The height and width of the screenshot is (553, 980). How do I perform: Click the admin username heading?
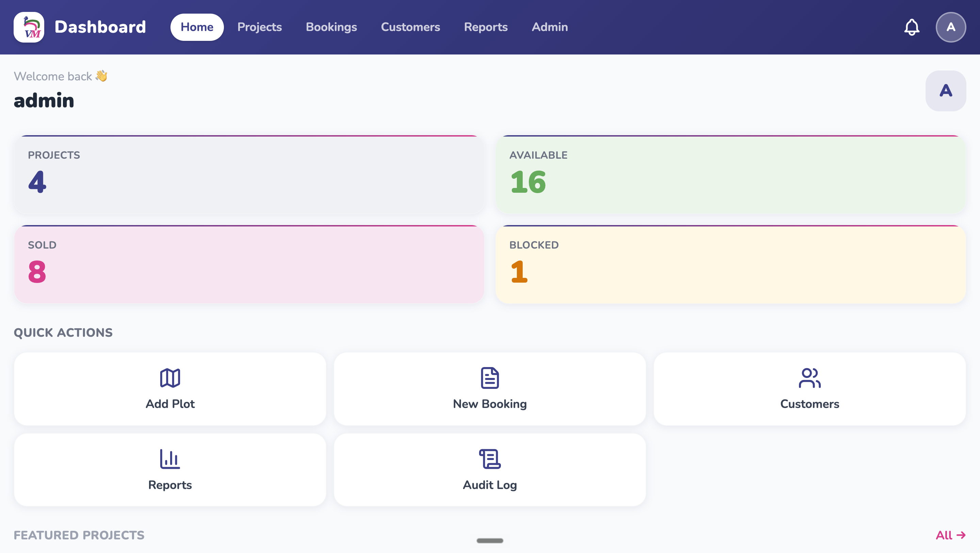pos(44,100)
